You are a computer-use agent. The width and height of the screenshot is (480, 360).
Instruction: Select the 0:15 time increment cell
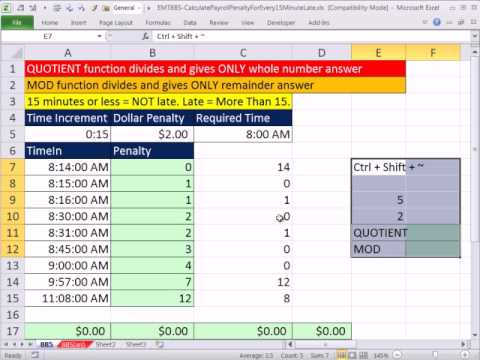tap(68, 134)
